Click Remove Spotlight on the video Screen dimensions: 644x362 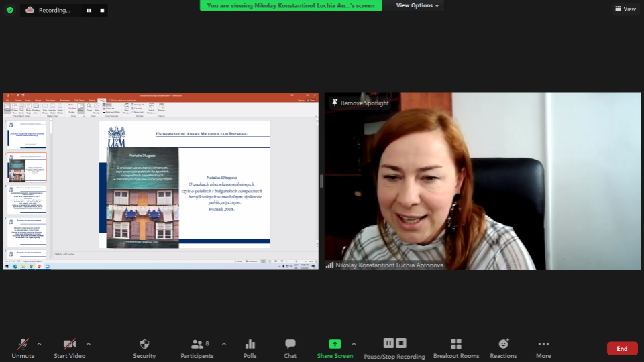point(360,103)
